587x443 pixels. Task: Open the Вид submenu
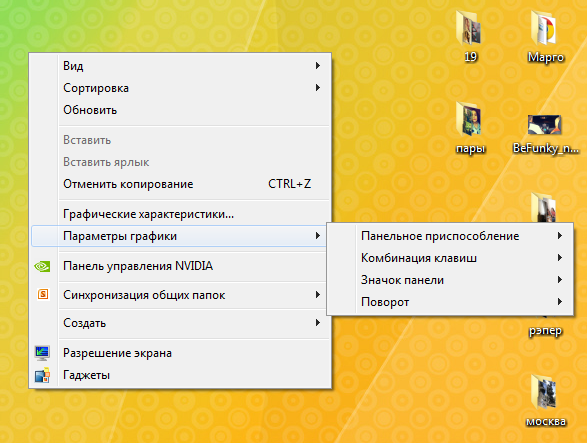click(x=180, y=66)
